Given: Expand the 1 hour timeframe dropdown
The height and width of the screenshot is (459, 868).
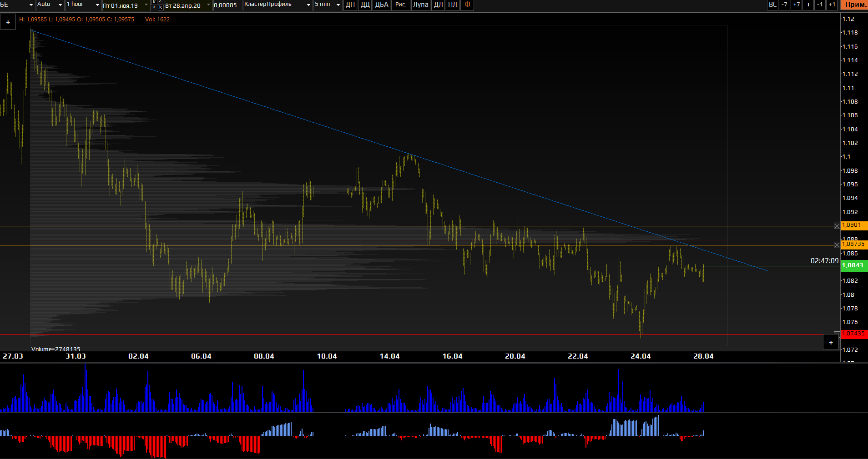Looking at the screenshot, I should click(83, 5).
